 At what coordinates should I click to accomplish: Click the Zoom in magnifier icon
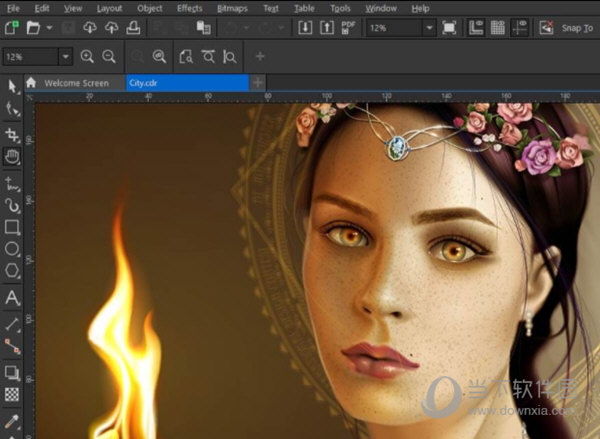88,57
